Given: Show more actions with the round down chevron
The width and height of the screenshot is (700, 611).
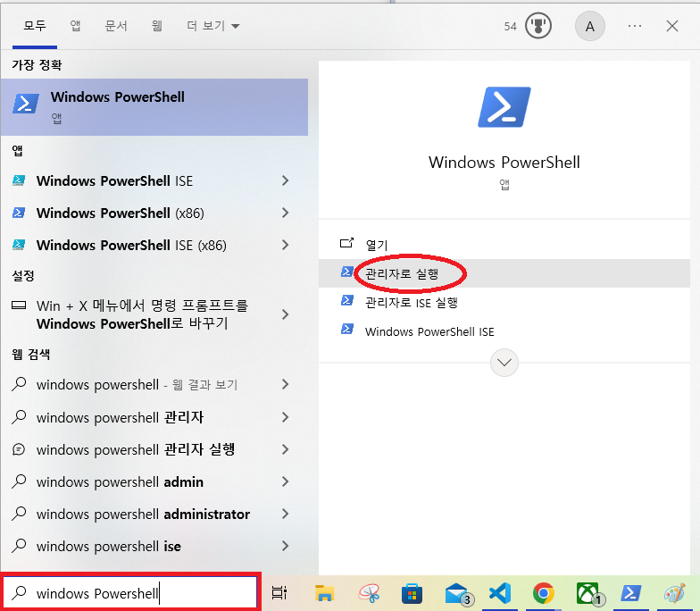Looking at the screenshot, I should point(504,363).
